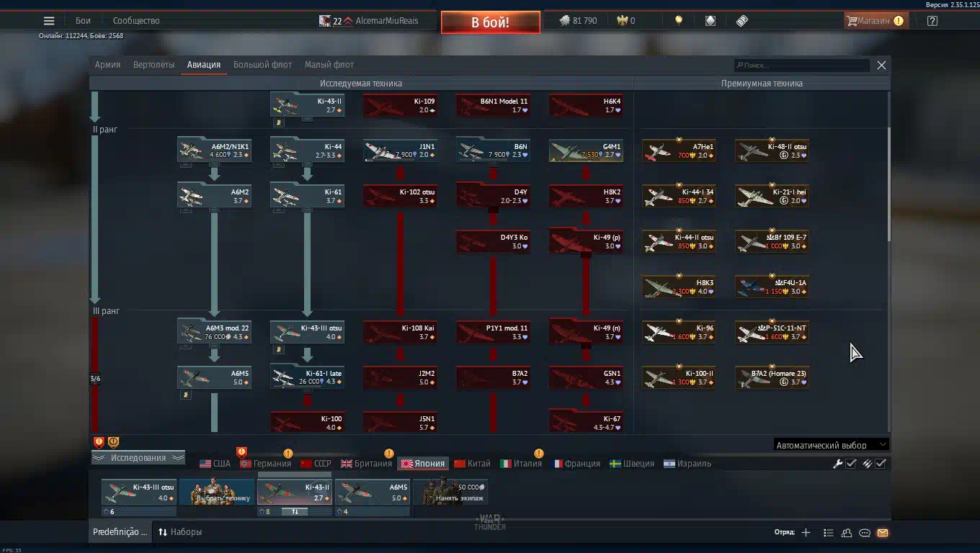The image size is (980, 553).
Task: Focus the Поиск search field
Action: pos(801,66)
